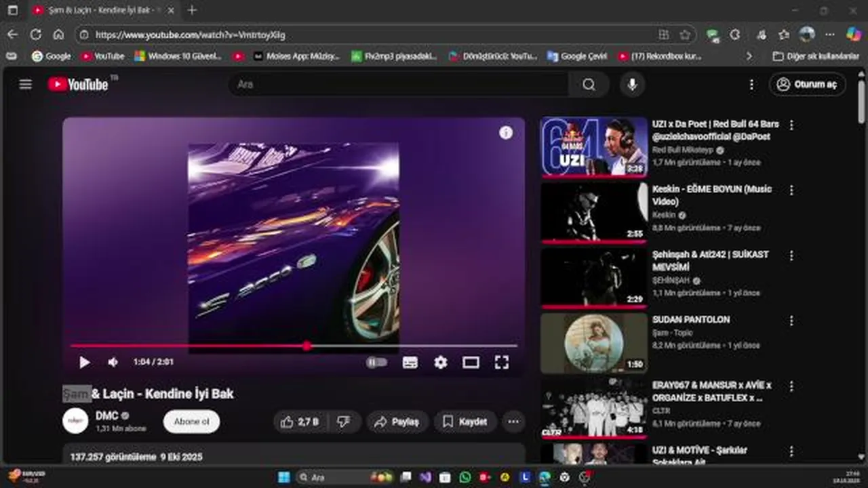
Task: Like the video (2,7 B)
Action: tap(299, 422)
